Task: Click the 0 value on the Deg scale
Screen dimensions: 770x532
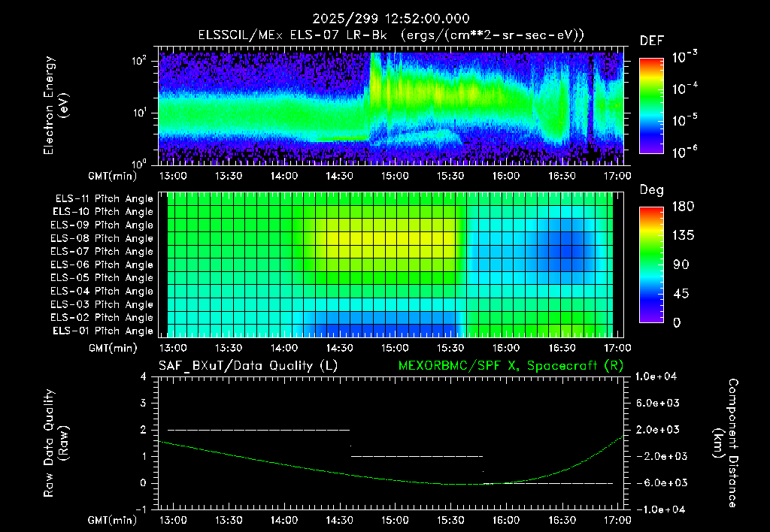Action: pyautogui.click(x=677, y=323)
